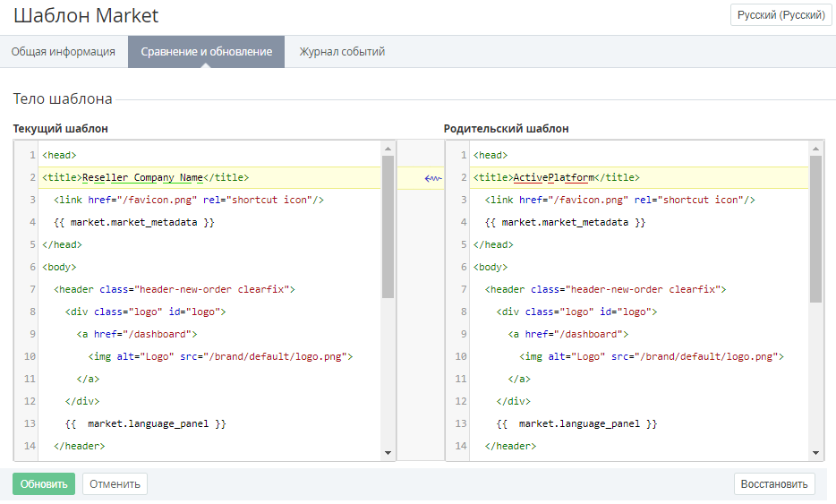836x504 pixels.
Task: Open the Журнал событий tab
Action: tap(342, 52)
